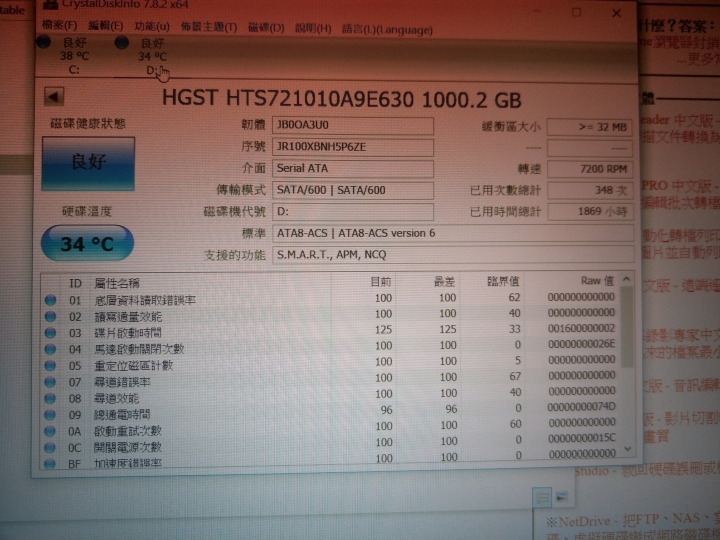The image size is (720, 540).
Task: Click the 7200 RPM rotation field
Action: point(590,169)
